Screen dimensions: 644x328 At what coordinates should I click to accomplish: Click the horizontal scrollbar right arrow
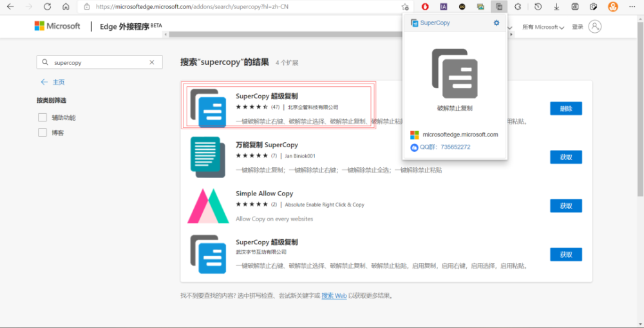pos(511,35)
